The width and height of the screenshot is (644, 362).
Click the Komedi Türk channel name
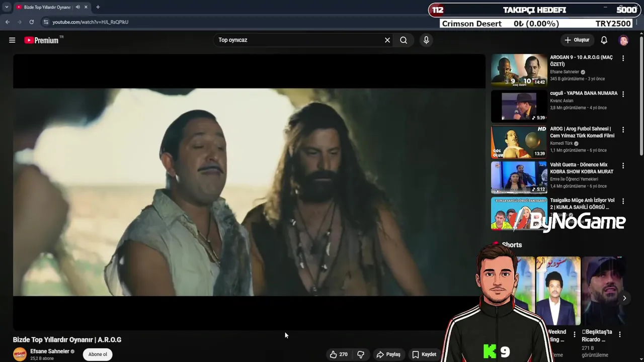tap(561, 143)
